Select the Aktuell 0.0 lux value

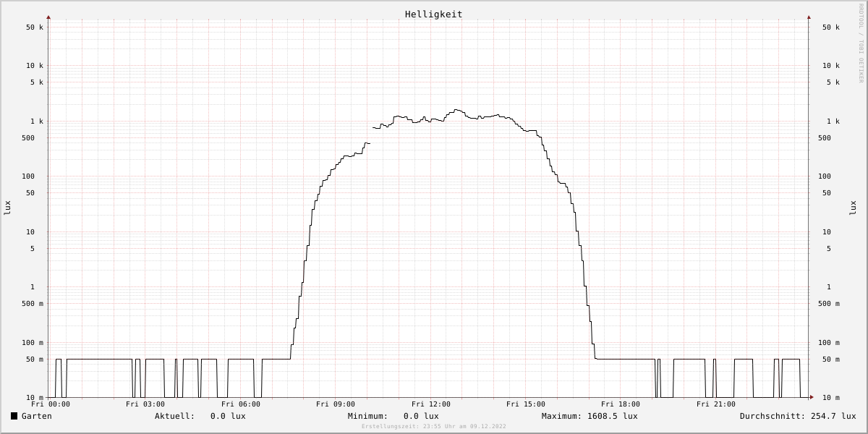(228, 416)
